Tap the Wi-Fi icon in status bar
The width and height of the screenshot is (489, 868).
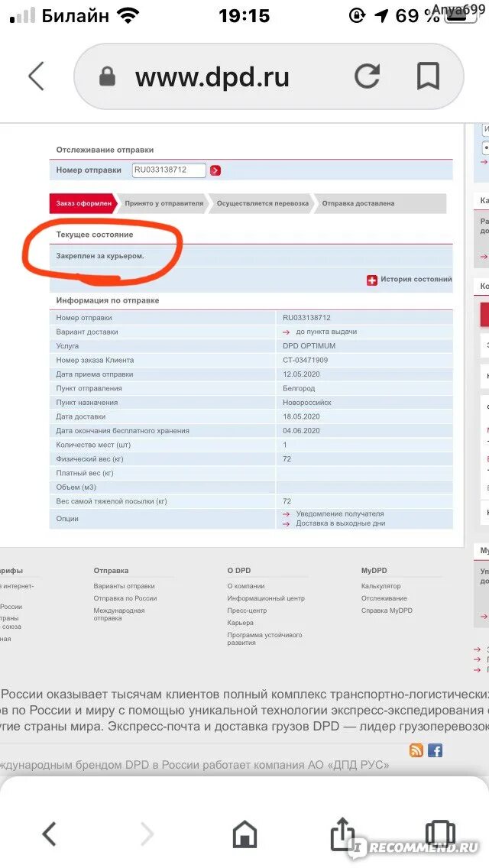pyautogui.click(x=128, y=15)
